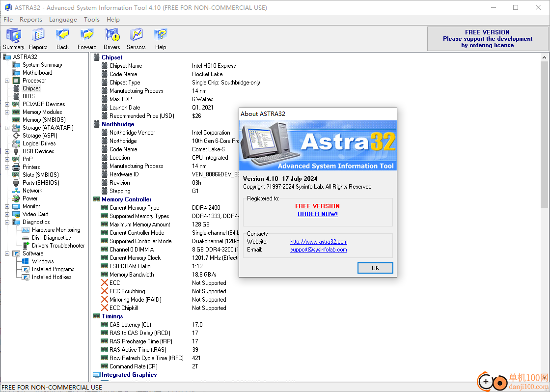Click the Help toolbar icon
The image size is (550, 392).
[161, 39]
